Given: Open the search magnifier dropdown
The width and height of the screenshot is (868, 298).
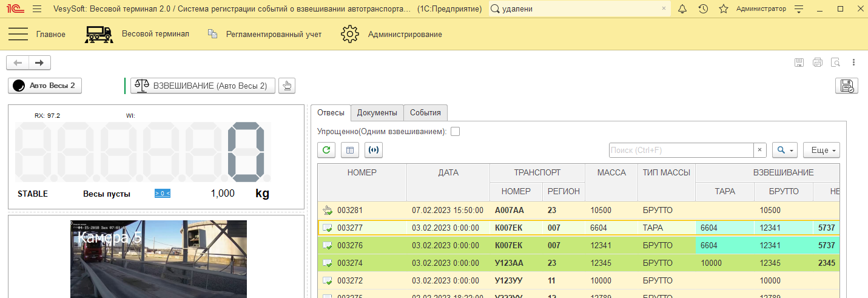Looking at the screenshot, I should (x=784, y=150).
